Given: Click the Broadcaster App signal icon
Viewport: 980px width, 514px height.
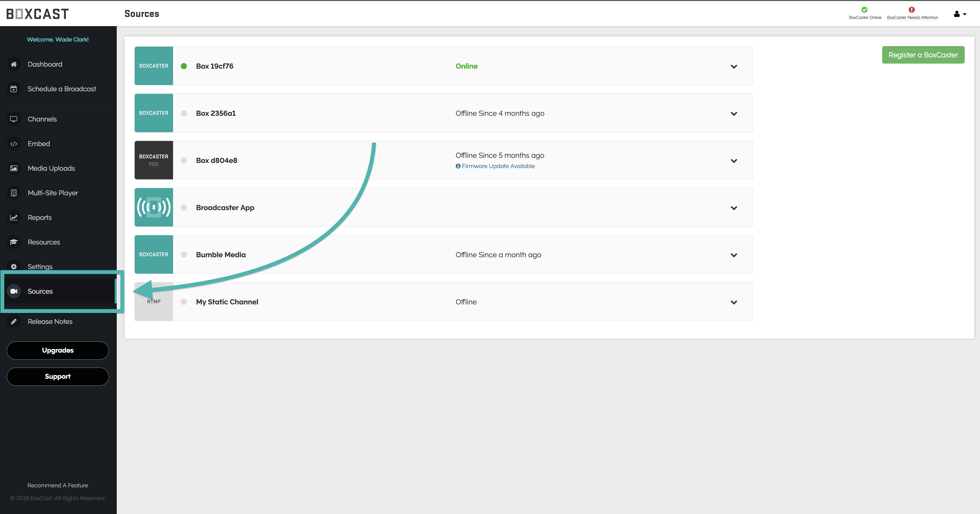Looking at the screenshot, I should coord(154,208).
